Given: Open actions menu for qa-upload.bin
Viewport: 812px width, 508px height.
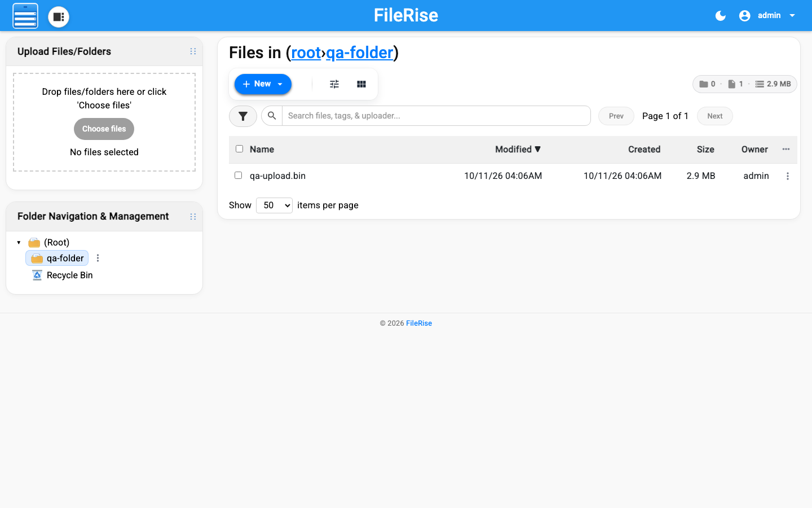Looking at the screenshot, I should [788, 176].
